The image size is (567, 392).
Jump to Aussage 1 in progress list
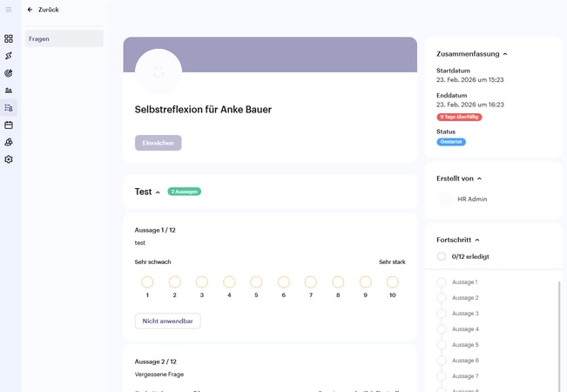465,282
